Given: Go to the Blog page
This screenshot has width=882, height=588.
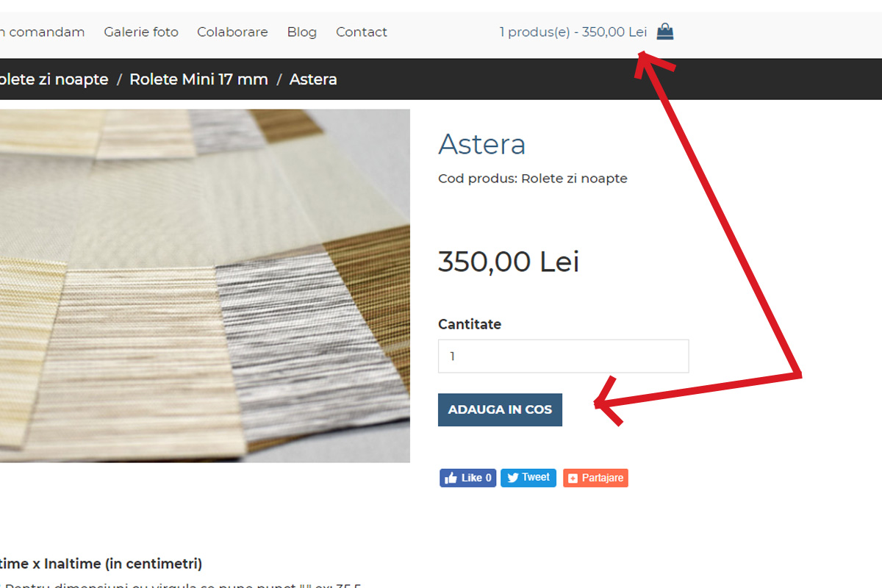Looking at the screenshot, I should point(302,32).
